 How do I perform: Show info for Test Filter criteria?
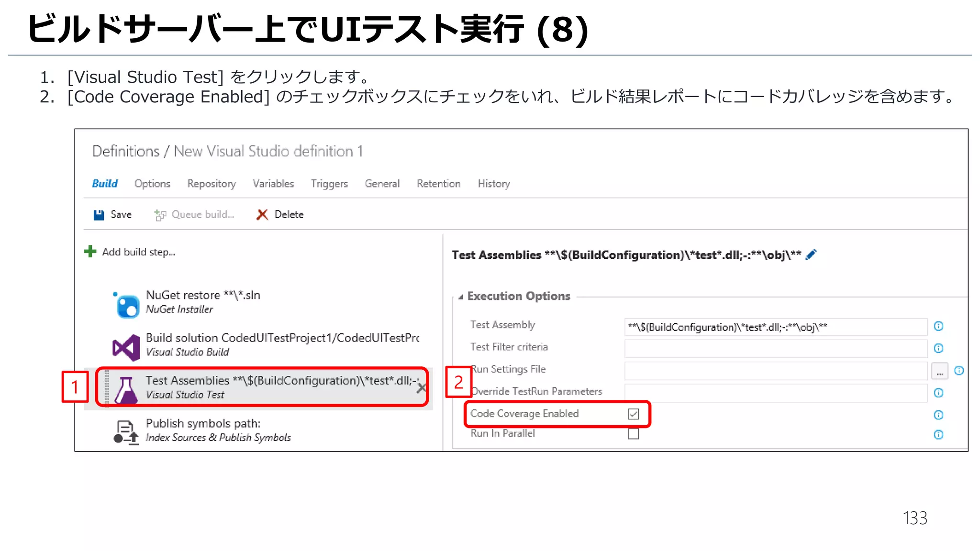(938, 348)
